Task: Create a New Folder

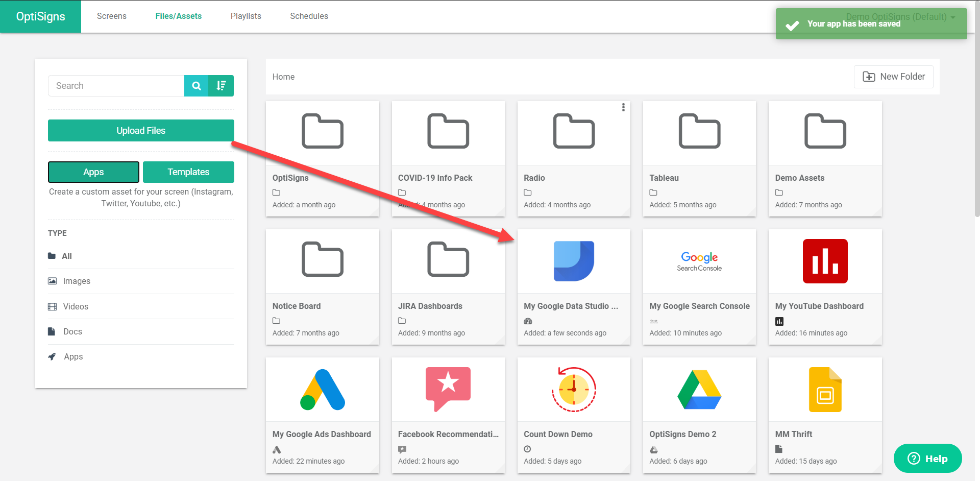Action: [894, 77]
